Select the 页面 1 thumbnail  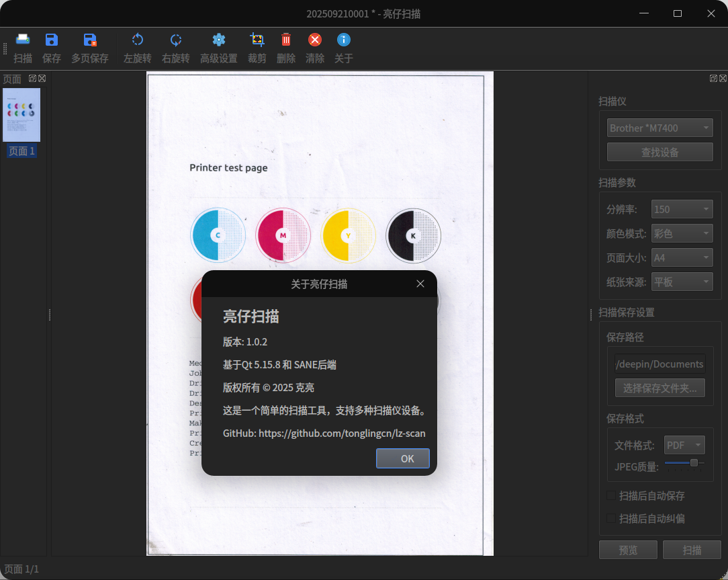(21, 122)
